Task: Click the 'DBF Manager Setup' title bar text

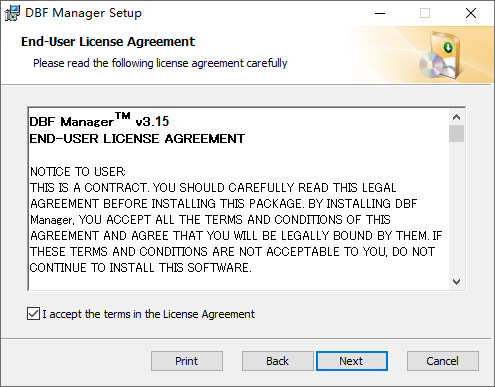Action: [x=83, y=13]
